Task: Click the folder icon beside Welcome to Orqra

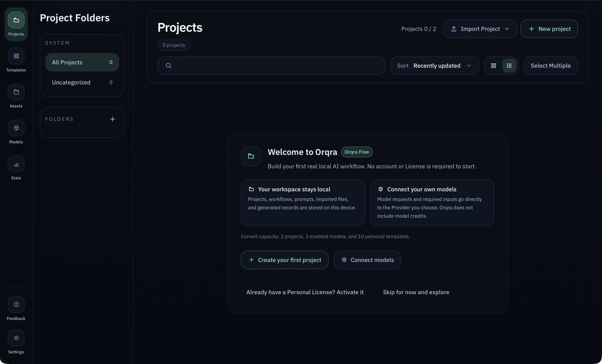Action: click(251, 156)
